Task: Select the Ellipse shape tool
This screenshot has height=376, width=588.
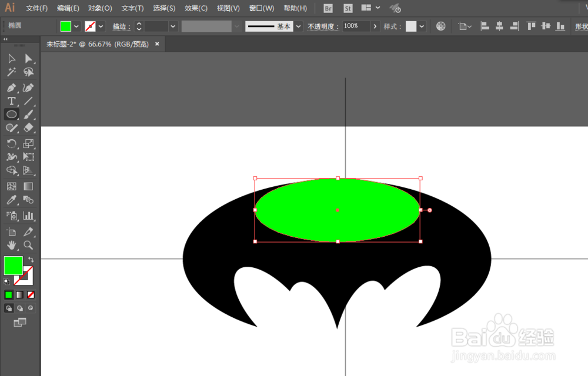Action: click(12, 114)
